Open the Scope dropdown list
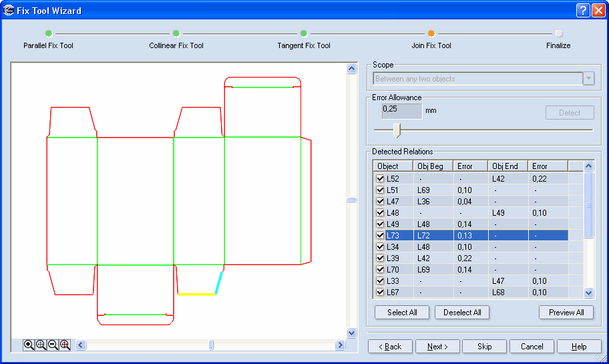Viewport: 609px width, 364px height. click(x=588, y=79)
